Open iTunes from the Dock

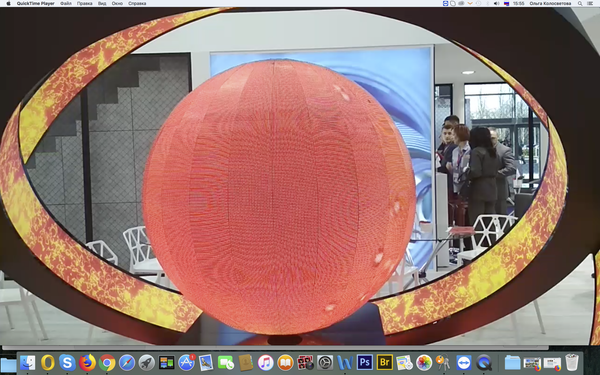point(266,362)
